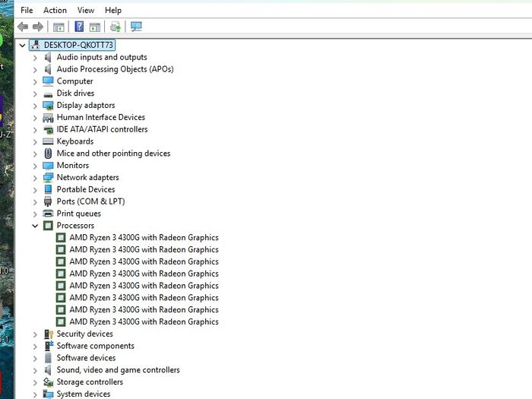Image resolution: width=532 pixels, height=399 pixels.
Task: Expand the Monitors node
Action: click(x=35, y=166)
